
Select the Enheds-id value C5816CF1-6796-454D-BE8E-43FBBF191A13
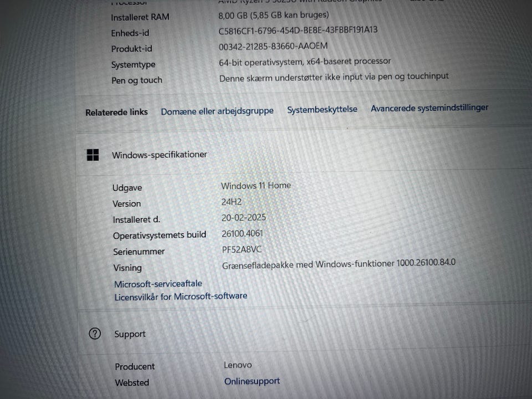click(298, 30)
